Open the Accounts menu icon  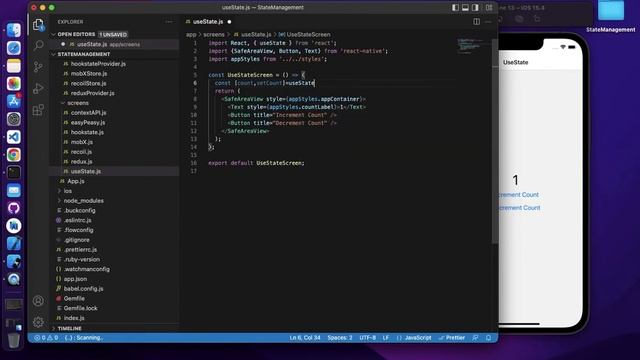click(x=38, y=301)
